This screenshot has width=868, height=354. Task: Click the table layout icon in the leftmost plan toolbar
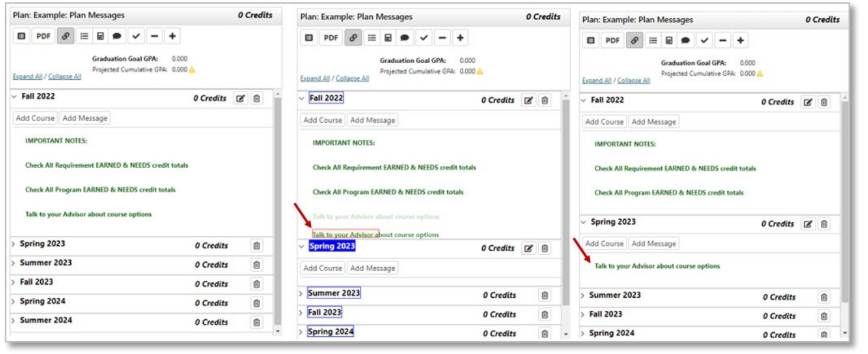coord(21,36)
